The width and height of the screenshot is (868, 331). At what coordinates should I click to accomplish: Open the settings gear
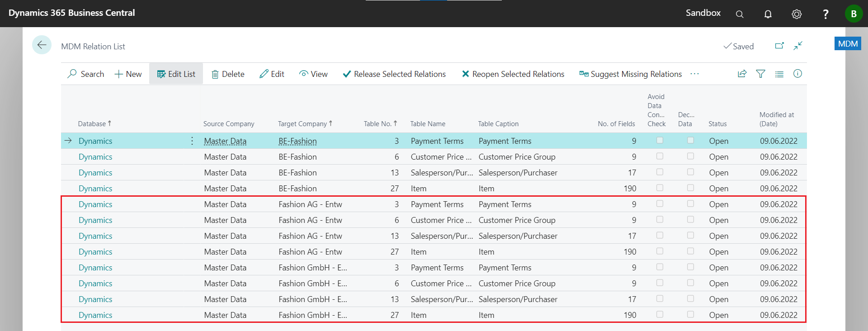(x=797, y=14)
